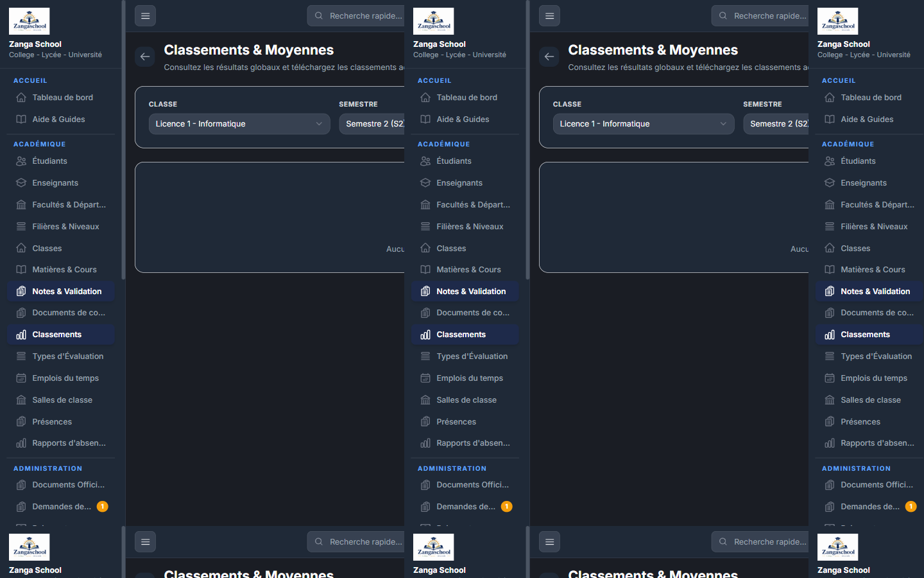Screen dimensions: 924x578
Task: Expand the Semestre dropdown in the middle panel
Action: click(776, 124)
